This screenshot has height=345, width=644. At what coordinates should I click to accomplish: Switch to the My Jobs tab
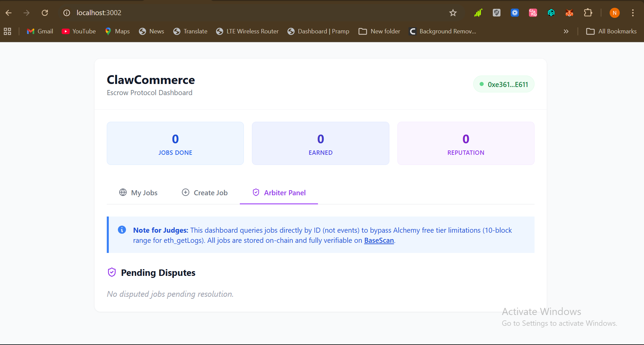point(138,193)
